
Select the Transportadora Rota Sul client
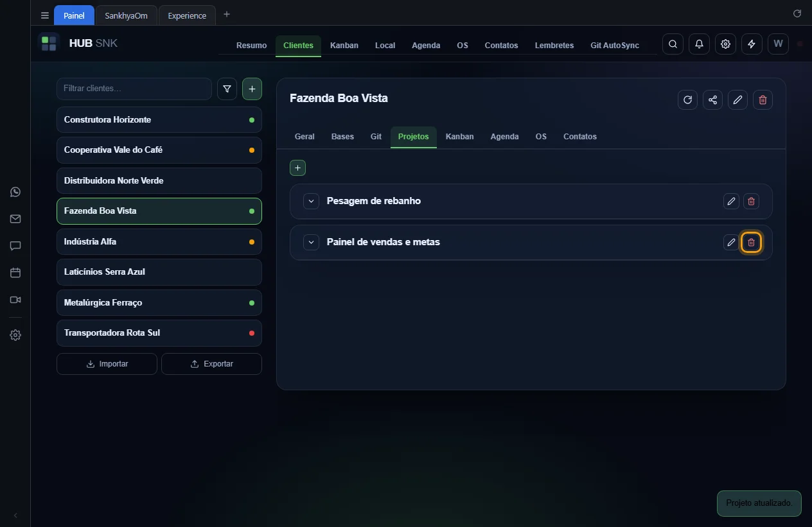click(x=159, y=333)
